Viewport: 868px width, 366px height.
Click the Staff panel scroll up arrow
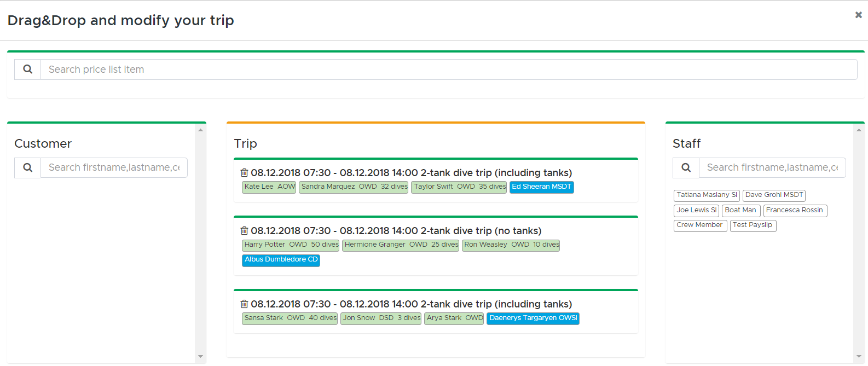859,130
